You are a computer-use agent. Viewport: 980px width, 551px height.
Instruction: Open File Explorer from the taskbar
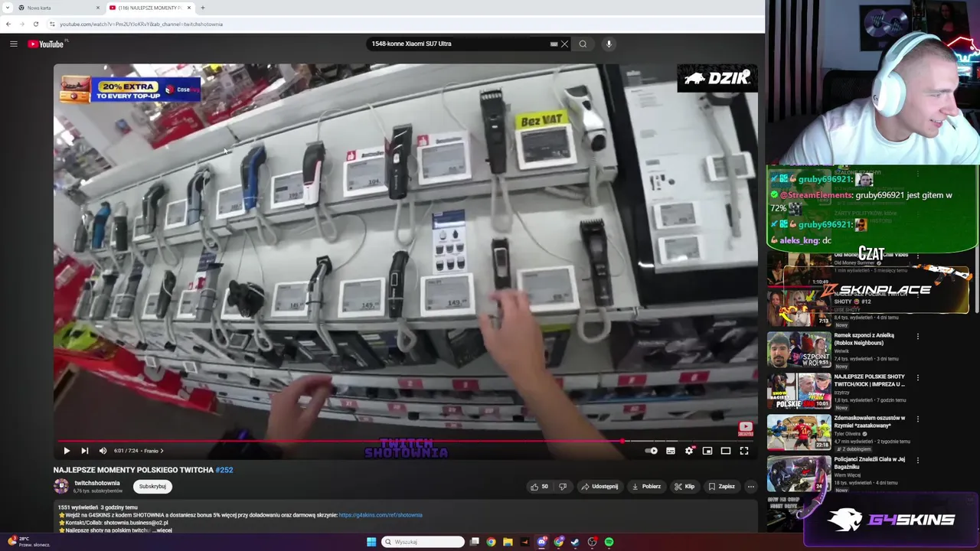(x=508, y=542)
